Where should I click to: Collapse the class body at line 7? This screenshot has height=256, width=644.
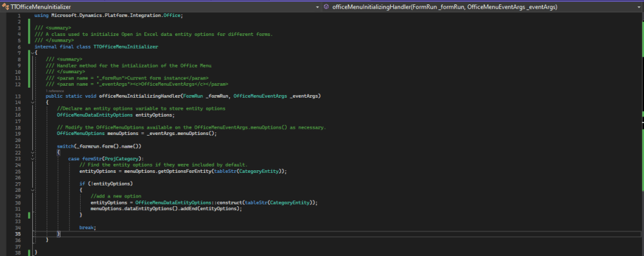(x=32, y=53)
